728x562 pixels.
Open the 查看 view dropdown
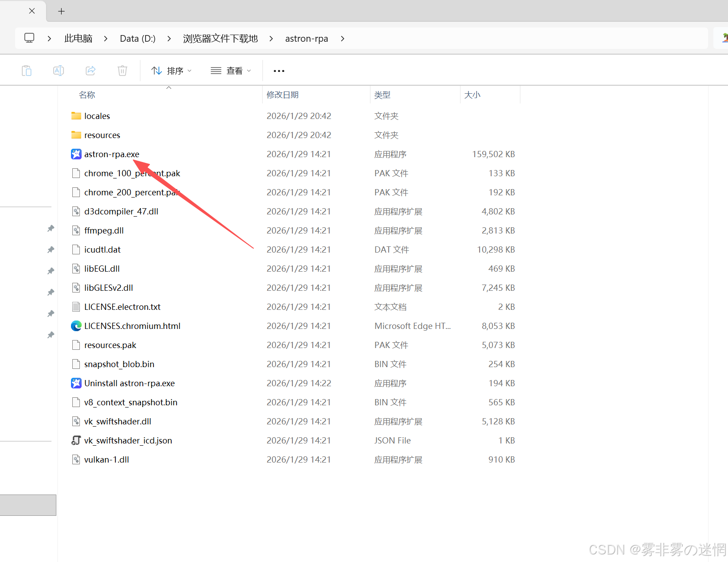pyautogui.click(x=231, y=71)
